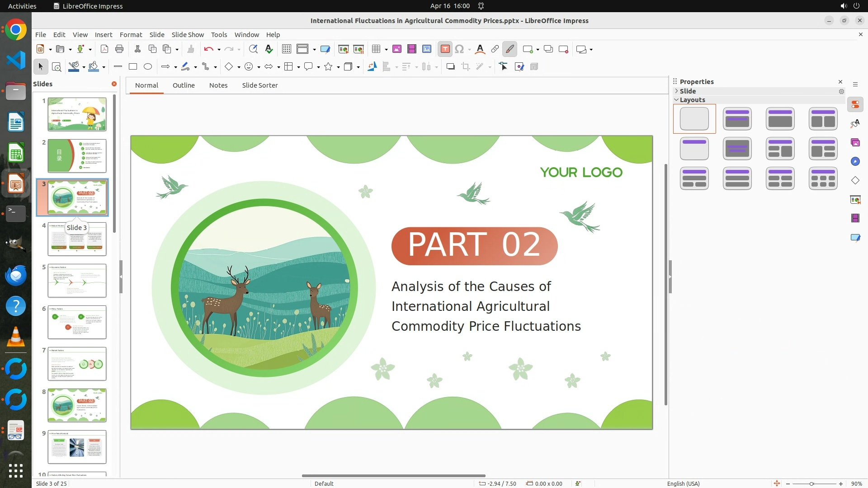This screenshot has width=868, height=488.
Task: Click the Outline view tab
Action: pyautogui.click(x=184, y=85)
